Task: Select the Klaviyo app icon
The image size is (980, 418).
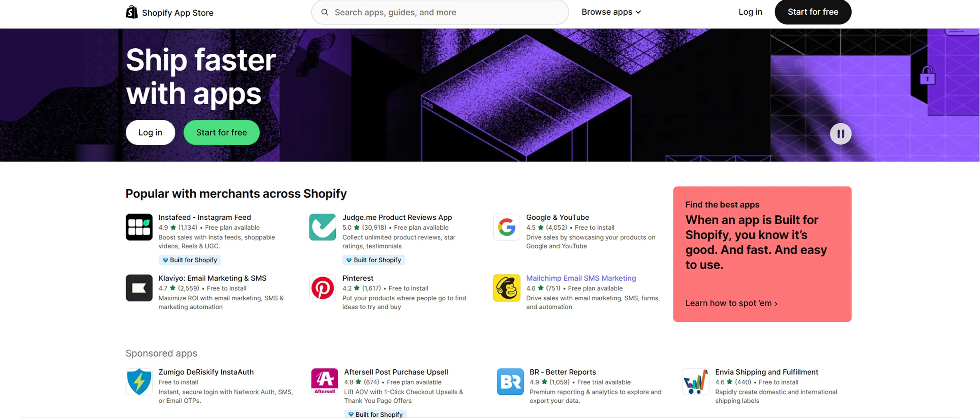Action: point(139,288)
